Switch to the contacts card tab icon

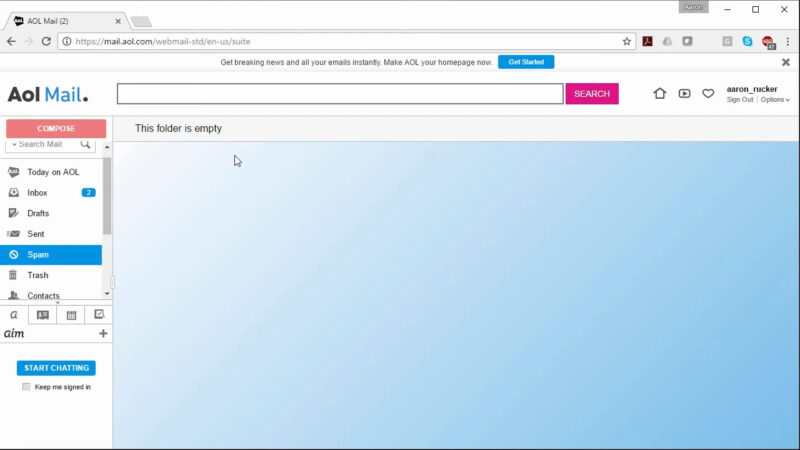click(42, 315)
